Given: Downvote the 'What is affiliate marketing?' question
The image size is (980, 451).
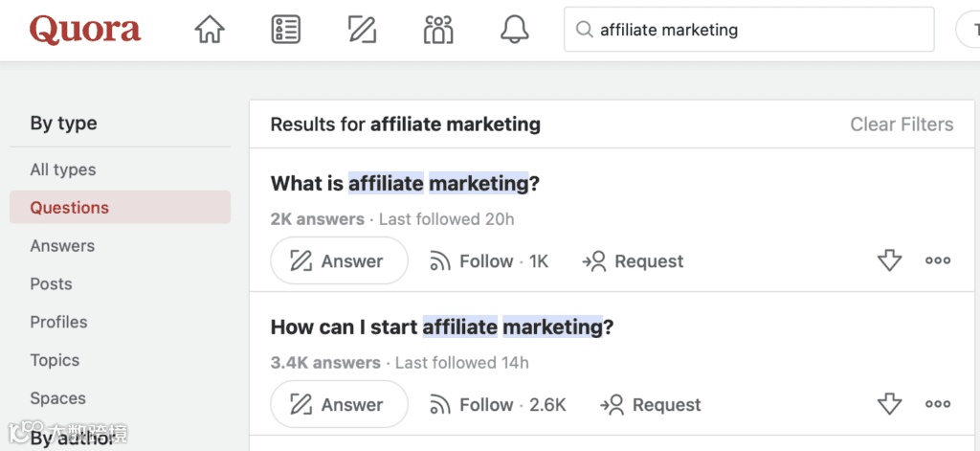Looking at the screenshot, I should pyautogui.click(x=890, y=261).
